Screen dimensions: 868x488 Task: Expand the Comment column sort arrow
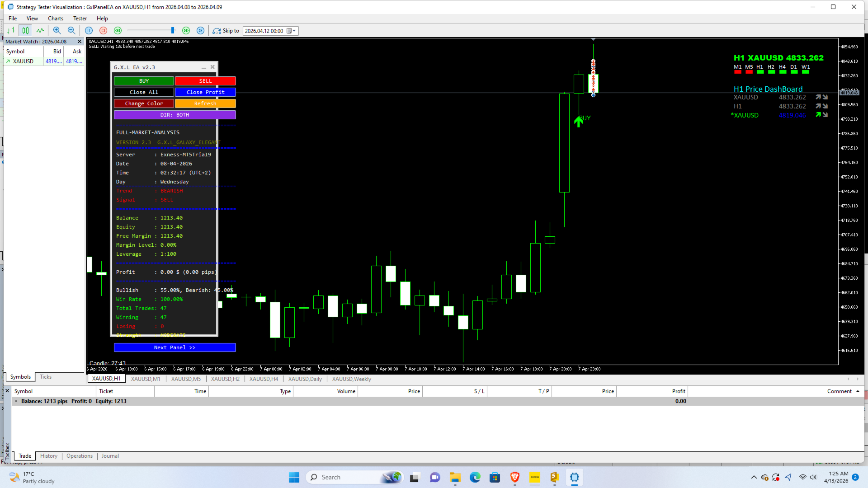[x=858, y=391]
